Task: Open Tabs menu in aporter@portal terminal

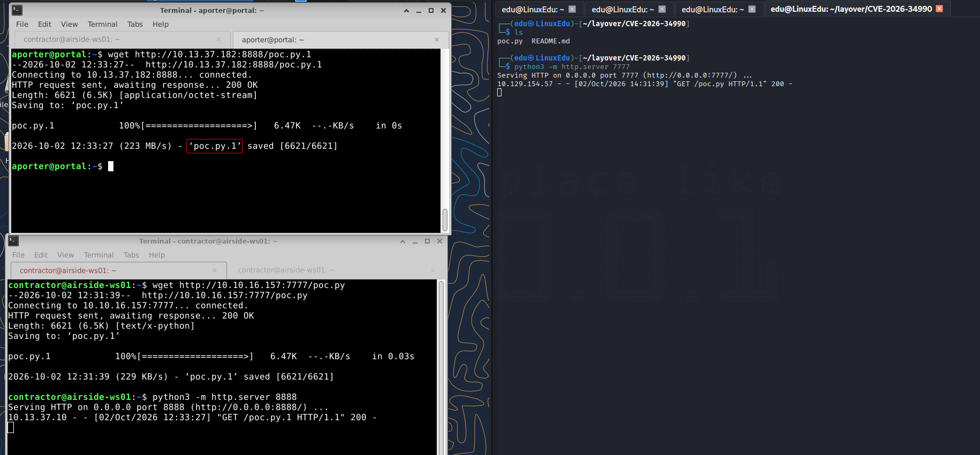Action: [135, 24]
